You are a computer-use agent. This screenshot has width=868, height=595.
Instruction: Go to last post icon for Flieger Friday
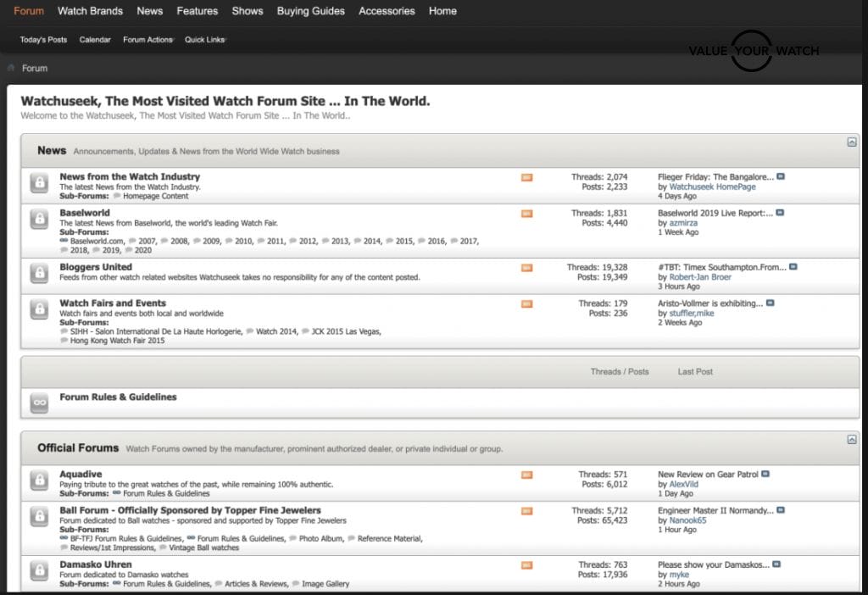[x=781, y=177]
